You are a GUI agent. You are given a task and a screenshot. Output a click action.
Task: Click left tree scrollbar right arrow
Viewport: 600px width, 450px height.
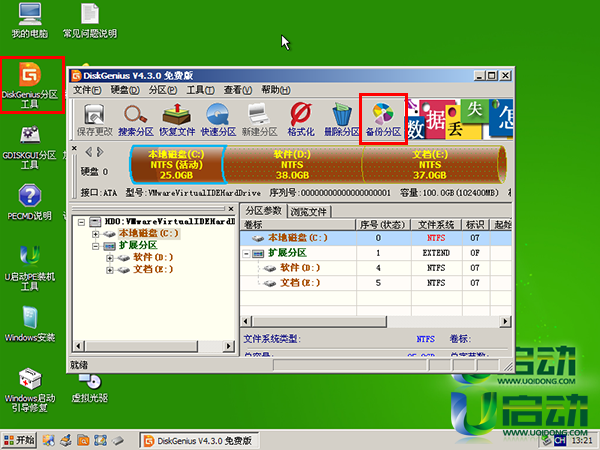click(x=228, y=346)
